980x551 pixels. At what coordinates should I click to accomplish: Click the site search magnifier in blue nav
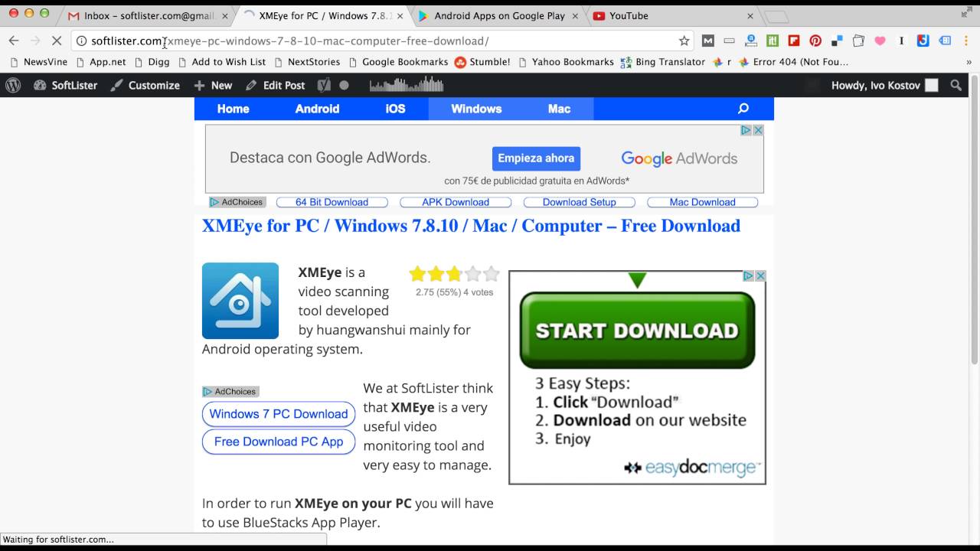coord(743,109)
